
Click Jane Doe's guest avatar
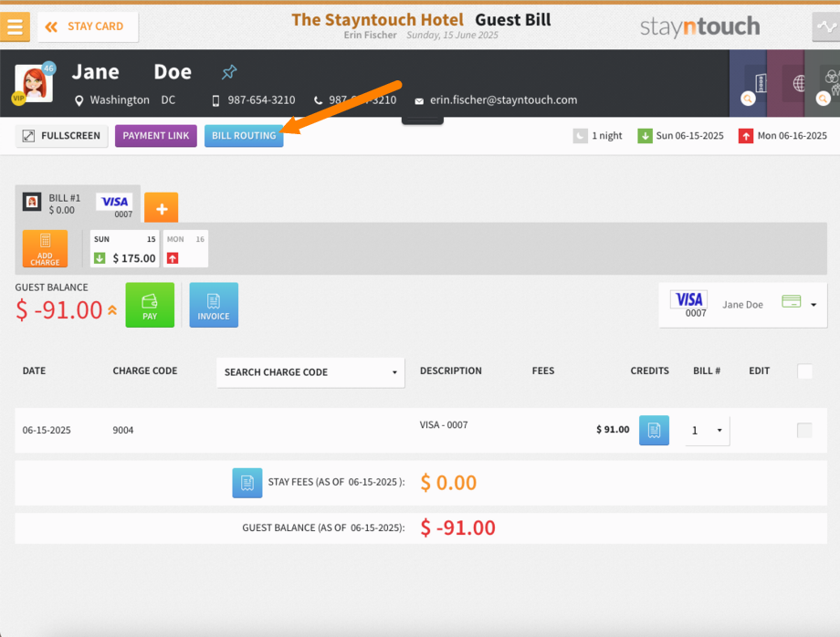(34, 83)
